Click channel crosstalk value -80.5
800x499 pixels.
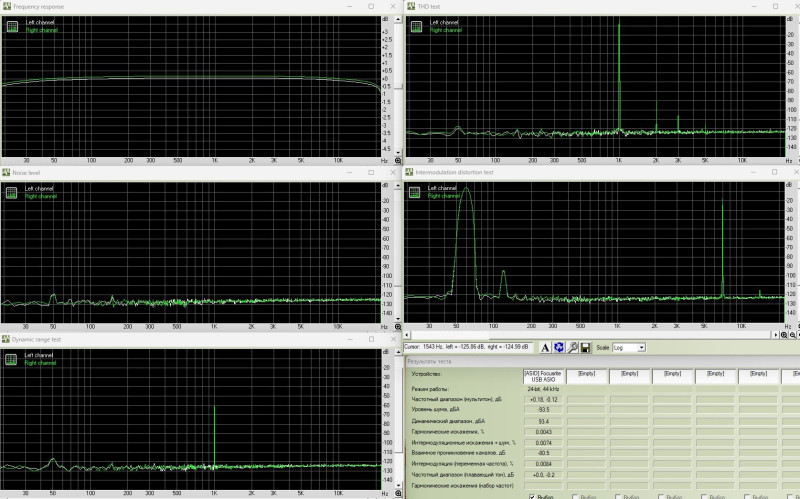(x=543, y=453)
